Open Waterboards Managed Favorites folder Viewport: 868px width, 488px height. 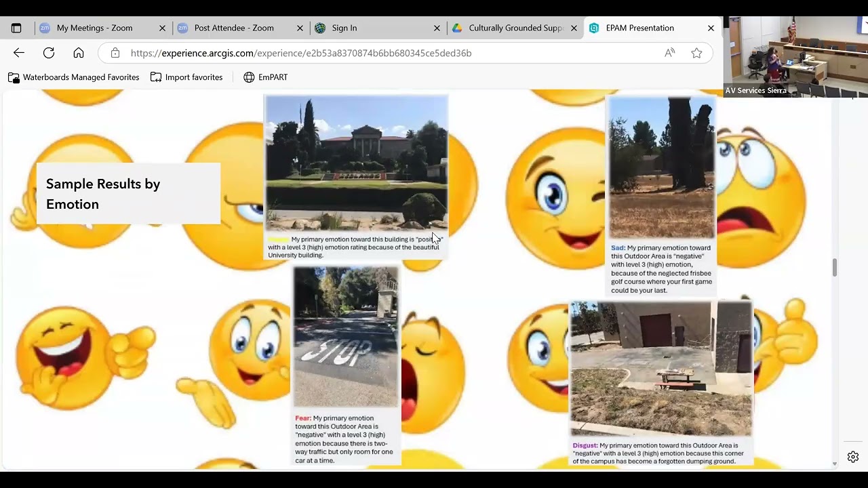click(74, 77)
